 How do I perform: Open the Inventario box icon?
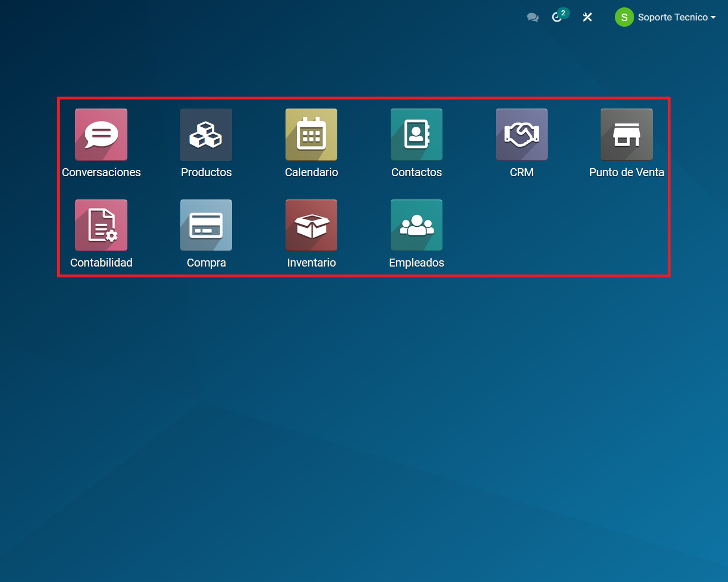coord(311,225)
